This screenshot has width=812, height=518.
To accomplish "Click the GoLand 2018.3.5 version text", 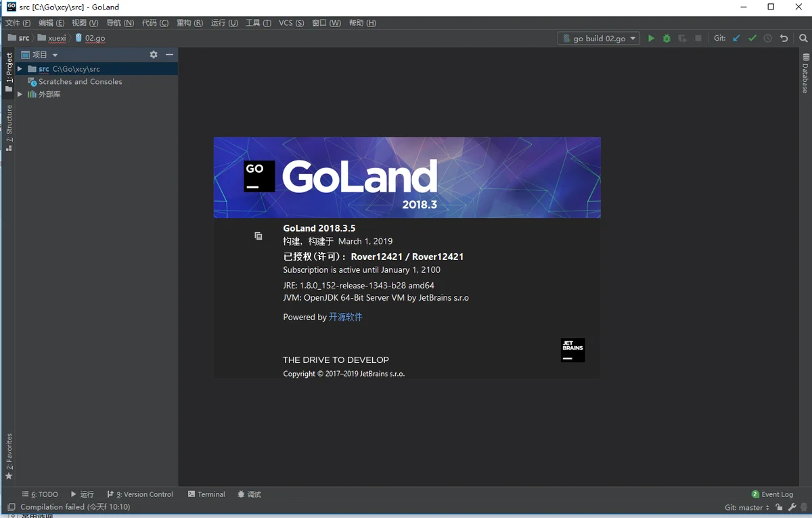I will click(x=319, y=228).
